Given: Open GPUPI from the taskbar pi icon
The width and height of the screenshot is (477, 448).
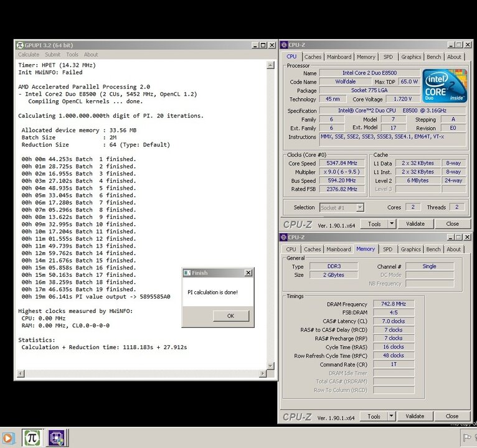Looking at the screenshot, I should 32,437.
